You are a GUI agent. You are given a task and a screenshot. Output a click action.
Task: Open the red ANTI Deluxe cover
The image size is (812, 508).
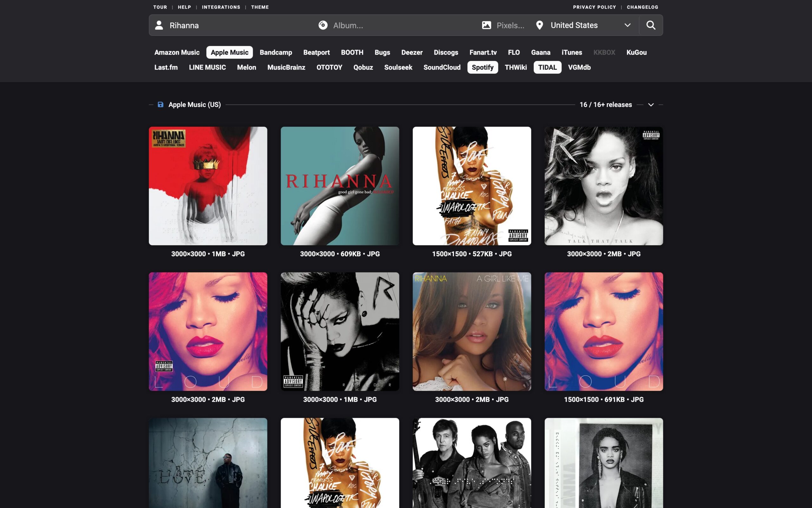coord(208,186)
